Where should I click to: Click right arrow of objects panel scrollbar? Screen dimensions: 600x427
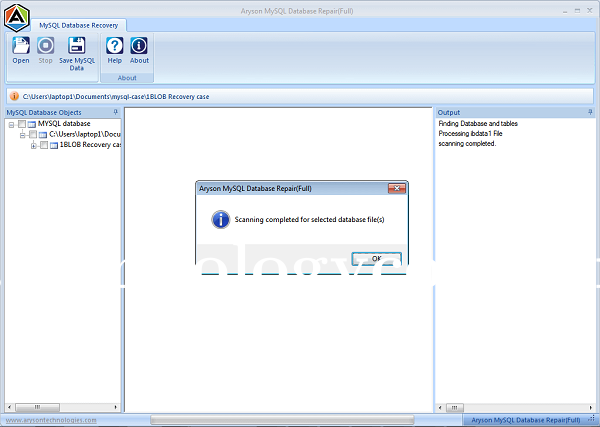coord(116,407)
